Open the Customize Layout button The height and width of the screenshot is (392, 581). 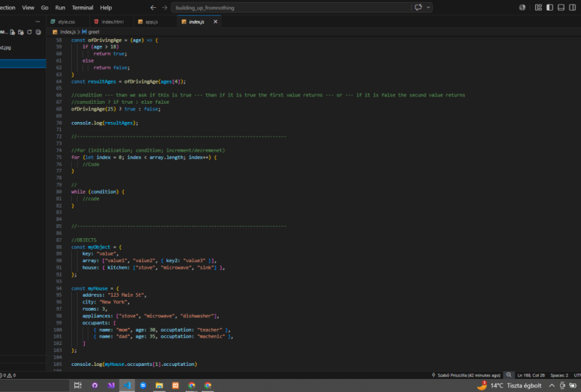[538, 7]
